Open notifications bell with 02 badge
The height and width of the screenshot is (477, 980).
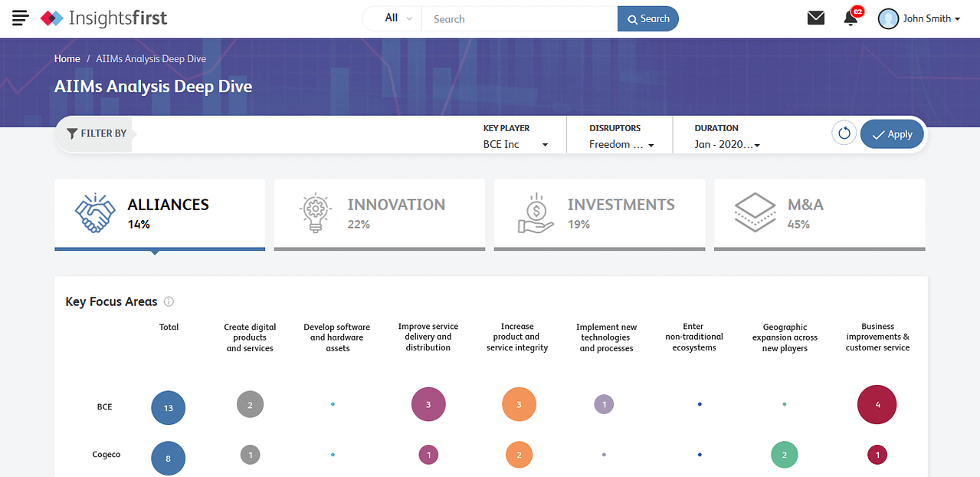852,17
